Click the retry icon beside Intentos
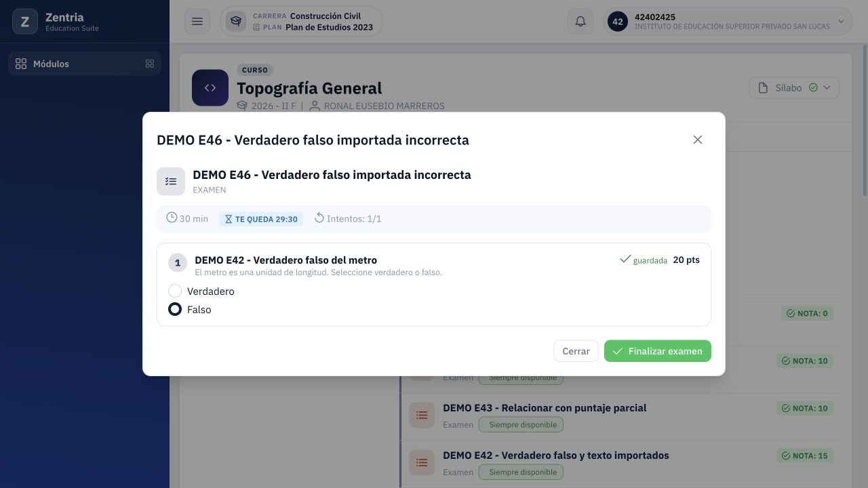Viewport: 868px width, 488px height. [319, 218]
